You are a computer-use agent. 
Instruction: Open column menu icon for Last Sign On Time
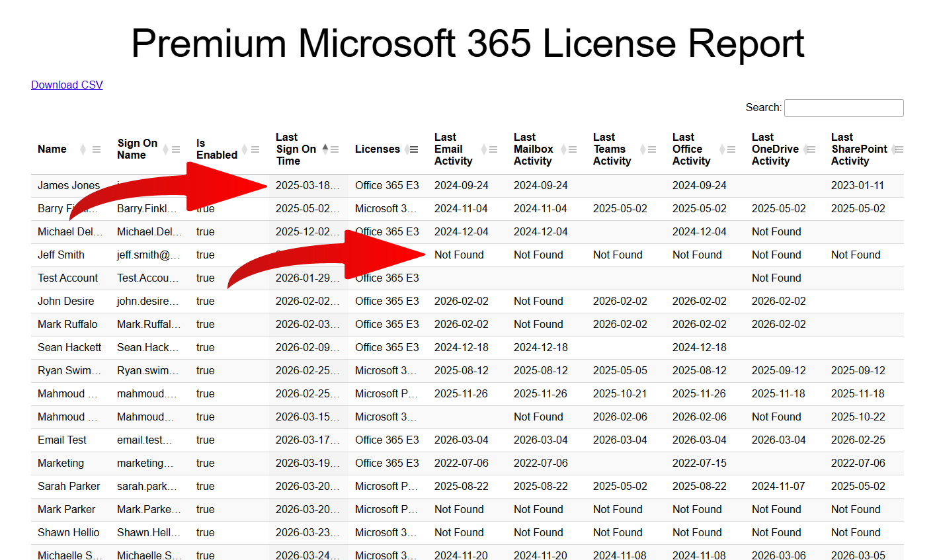coord(335,149)
